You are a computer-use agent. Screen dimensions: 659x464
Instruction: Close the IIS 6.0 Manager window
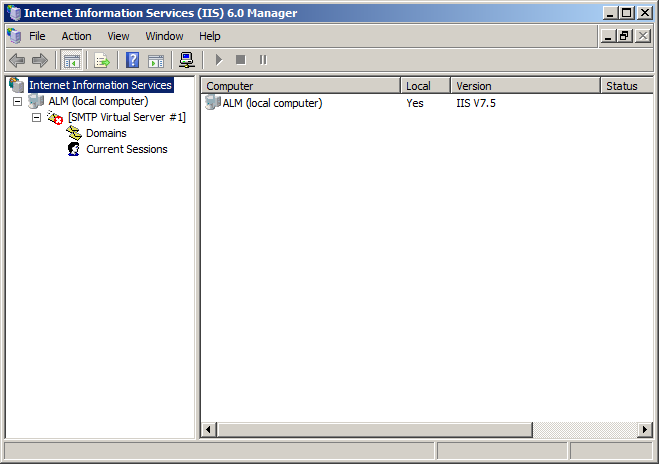[645, 13]
